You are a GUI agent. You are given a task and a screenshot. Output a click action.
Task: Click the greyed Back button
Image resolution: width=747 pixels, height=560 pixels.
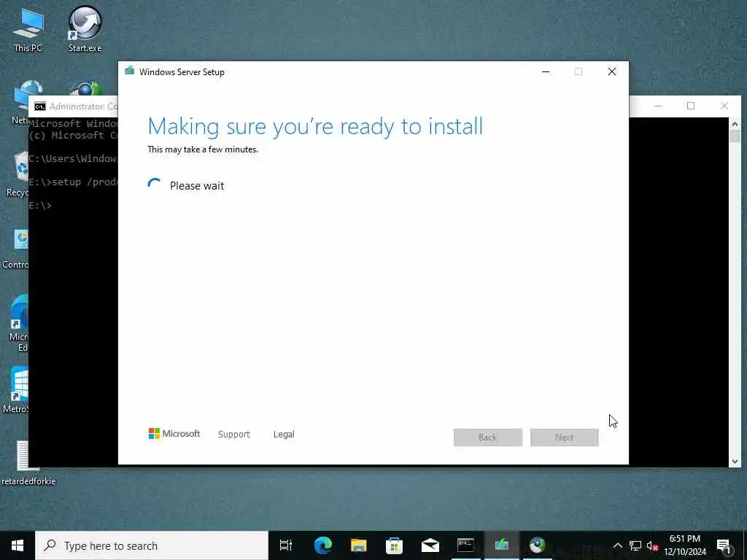click(x=488, y=437)
